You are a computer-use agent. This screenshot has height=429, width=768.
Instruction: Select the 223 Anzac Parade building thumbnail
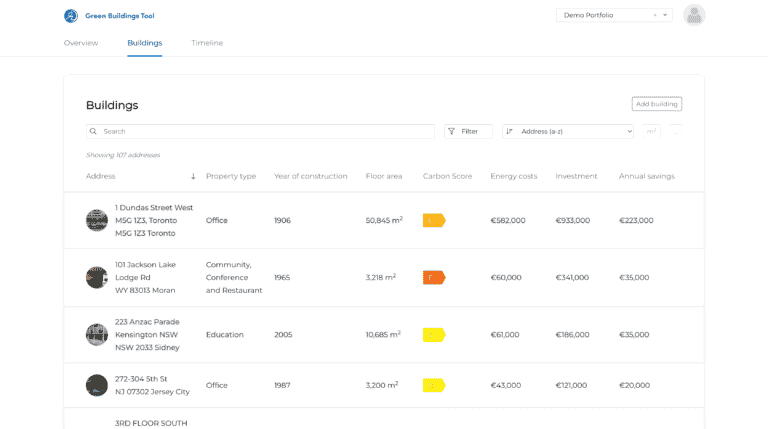click(x=97, y=335)
